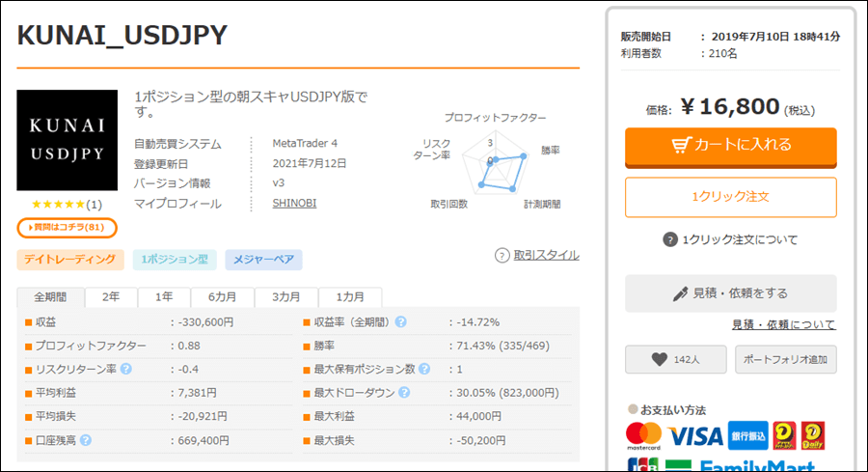Click the 1クリック注文 button

coord(731,197)
